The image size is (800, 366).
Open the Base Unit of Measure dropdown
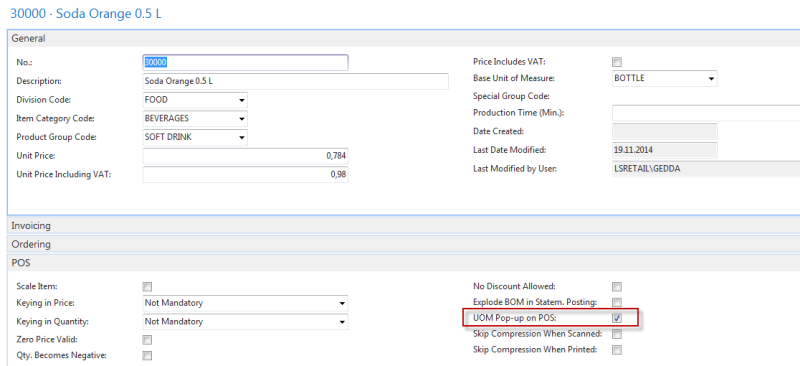(711, 79)
